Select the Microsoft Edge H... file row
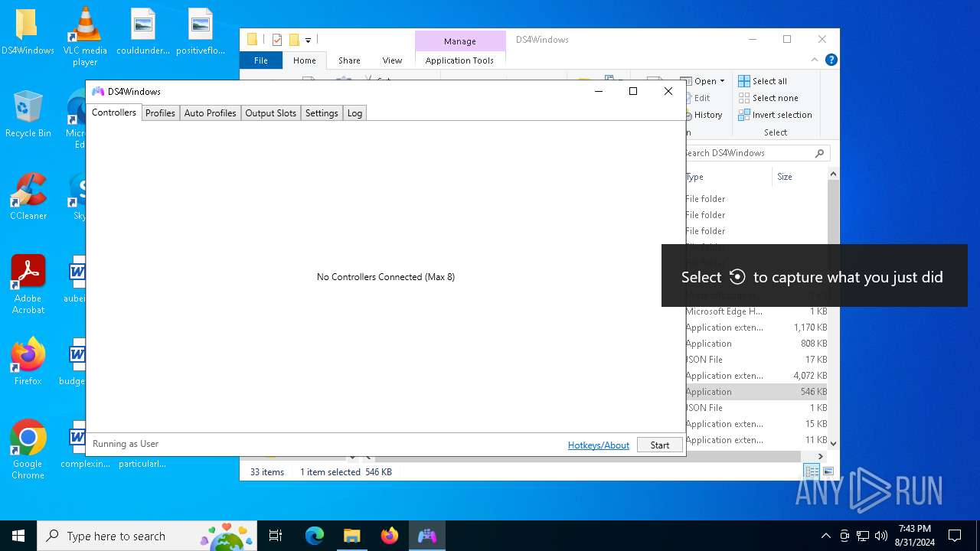 pos(756,311)
